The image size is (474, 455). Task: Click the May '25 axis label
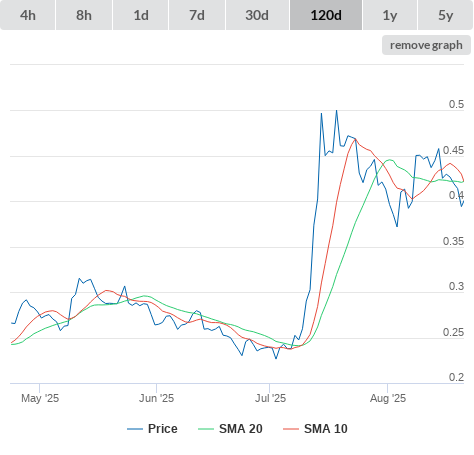point(40,398)
